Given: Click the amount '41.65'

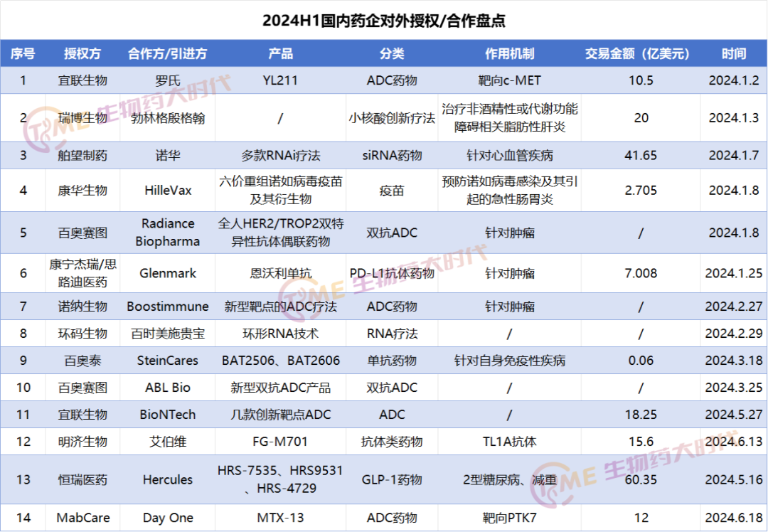Looking at the screenshot, I should tap(641, 156).
